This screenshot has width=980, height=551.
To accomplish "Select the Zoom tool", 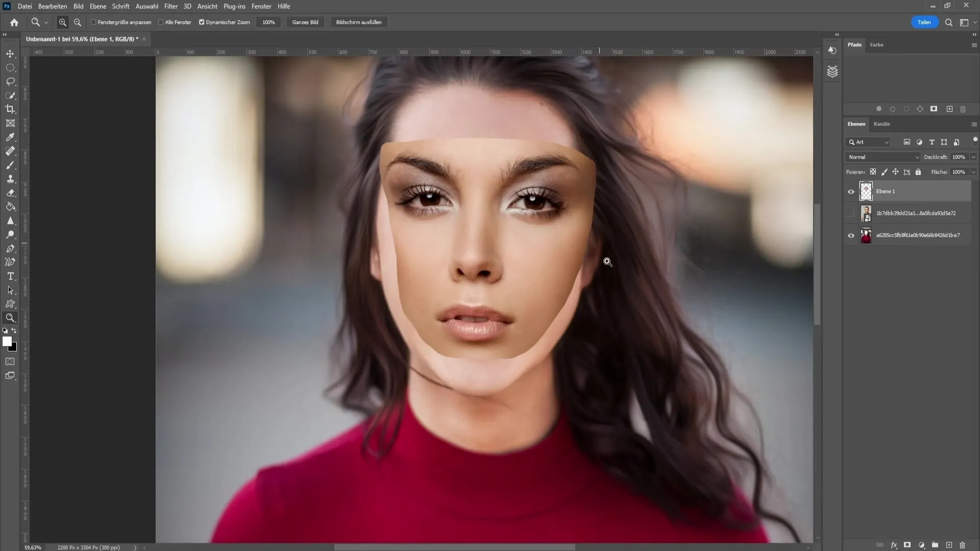I will tap(10, 317).
